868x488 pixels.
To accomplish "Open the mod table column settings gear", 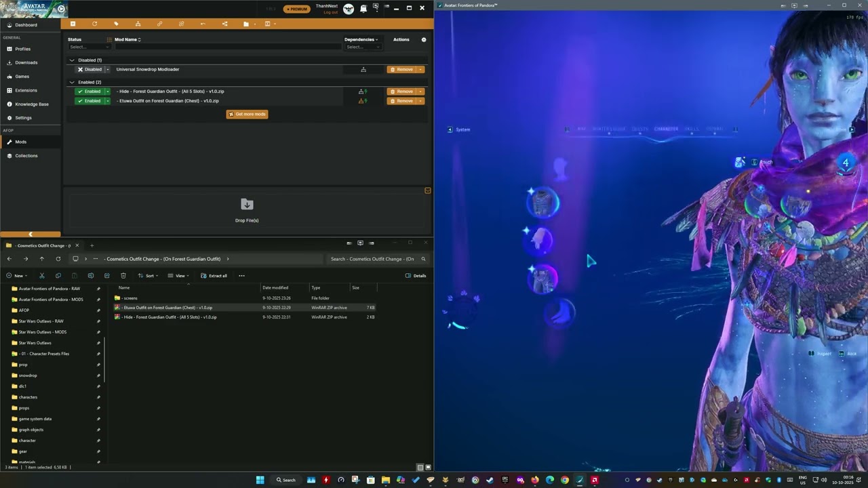I will [424, 39].
